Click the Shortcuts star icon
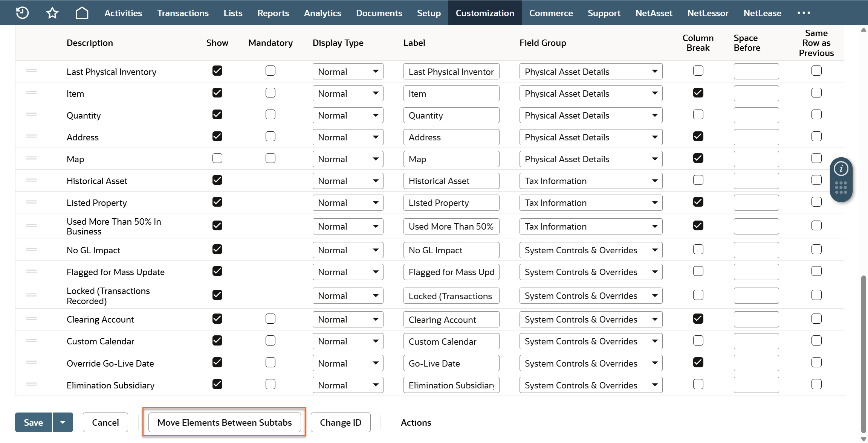The width and height of the screenshot is (868, 443). tap(52, 13)
